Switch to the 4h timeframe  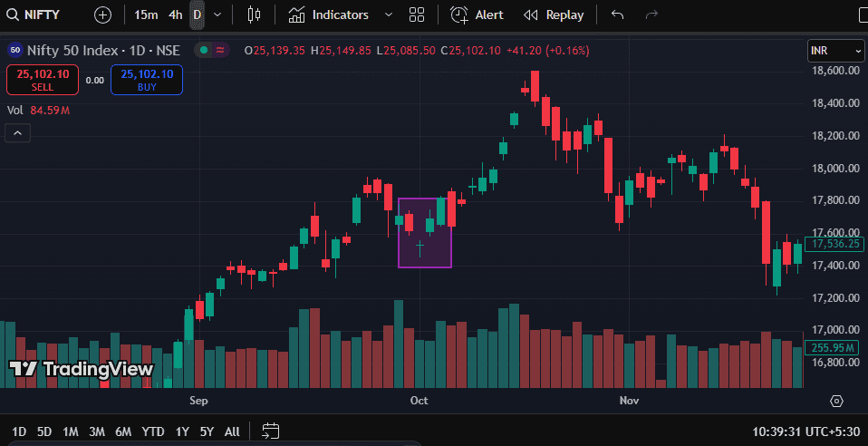coord(176,15)
